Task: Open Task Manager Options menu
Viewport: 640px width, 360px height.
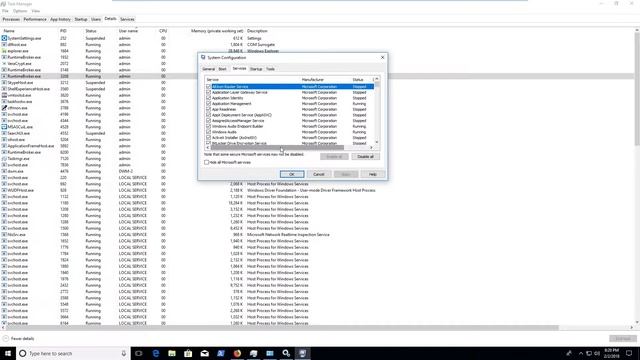Action: pyautogui.click(x=20, y=11)
